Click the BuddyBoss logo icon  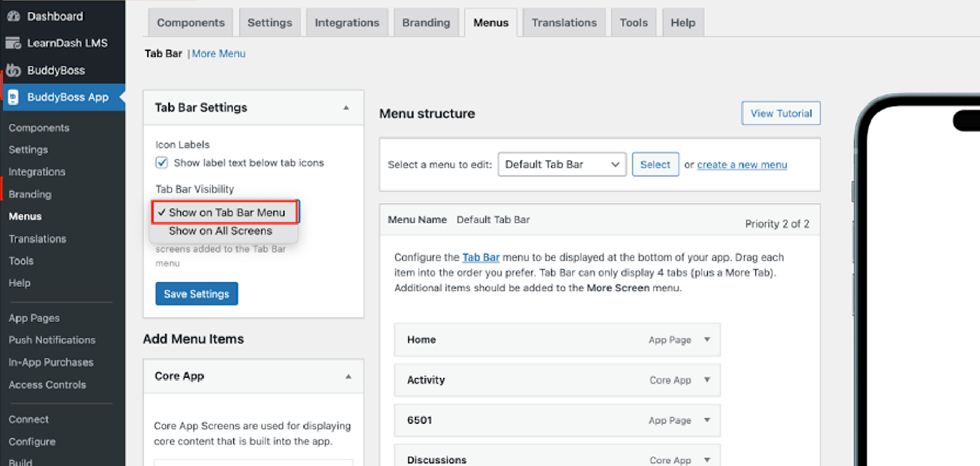(x=13, y=70)
